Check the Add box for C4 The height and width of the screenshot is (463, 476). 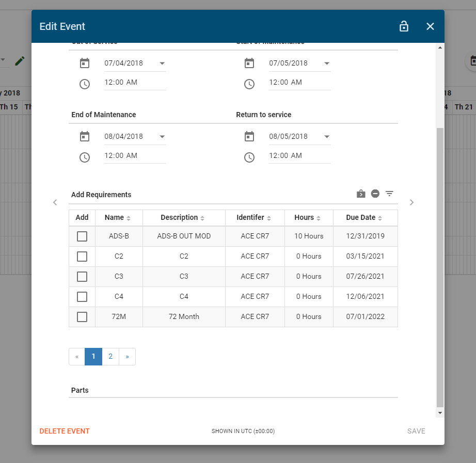(82, 297)
